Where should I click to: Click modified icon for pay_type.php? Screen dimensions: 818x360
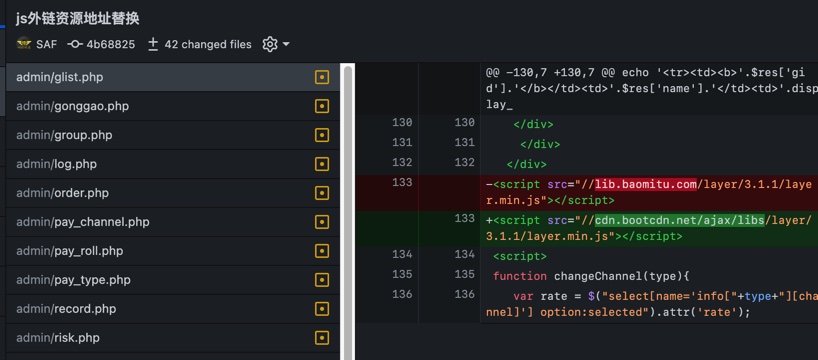[x=322, y=280]
